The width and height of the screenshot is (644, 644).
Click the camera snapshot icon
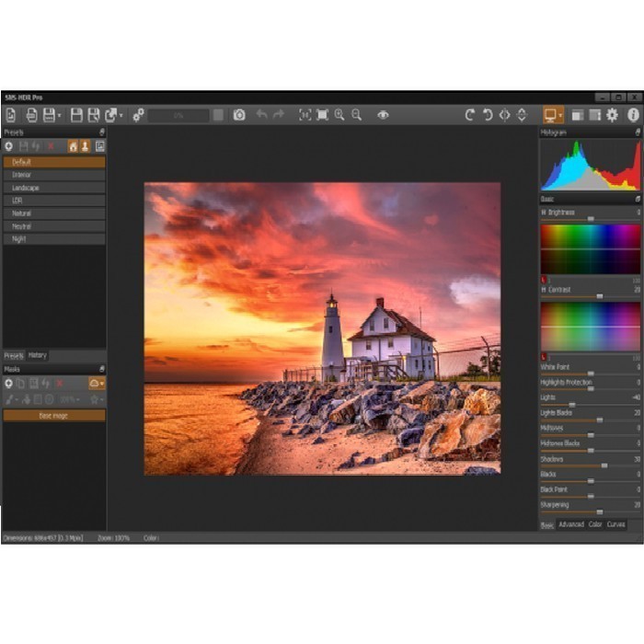point(239,115)
